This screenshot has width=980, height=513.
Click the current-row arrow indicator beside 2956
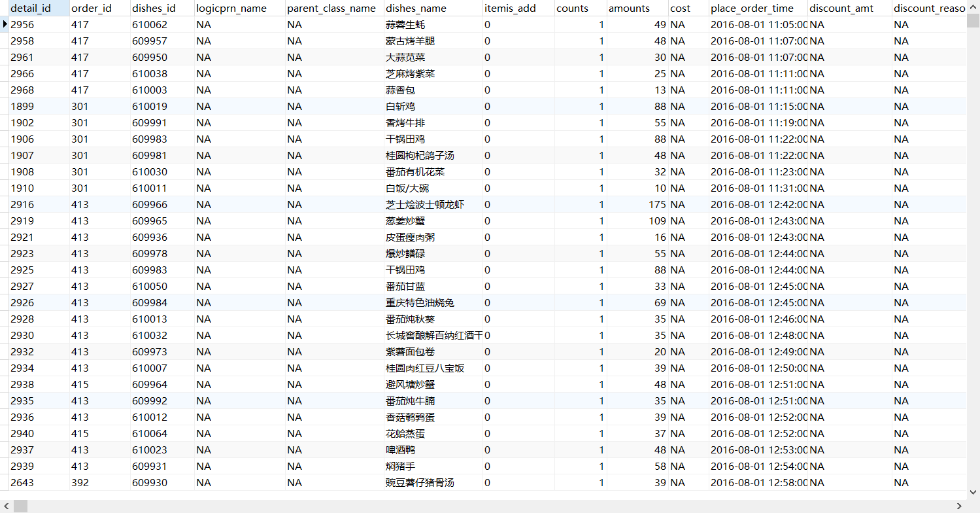point(5,24)
